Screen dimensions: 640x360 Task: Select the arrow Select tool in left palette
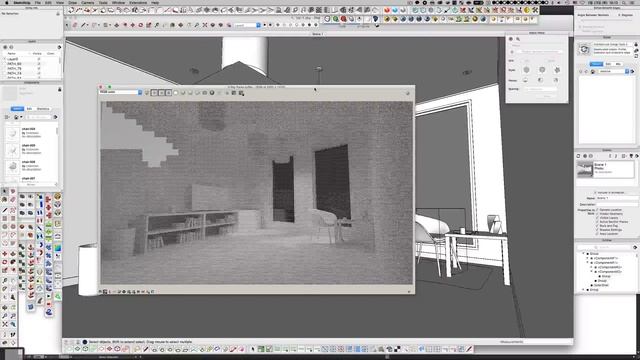4,191
